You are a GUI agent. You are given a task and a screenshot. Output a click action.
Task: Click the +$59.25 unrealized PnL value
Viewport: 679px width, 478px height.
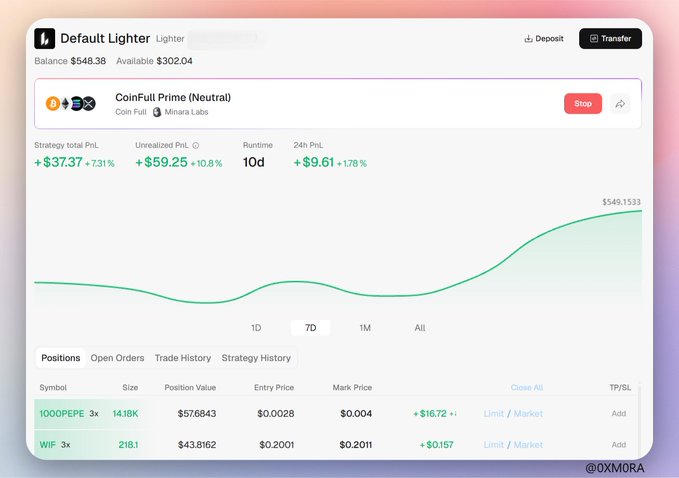162,162
